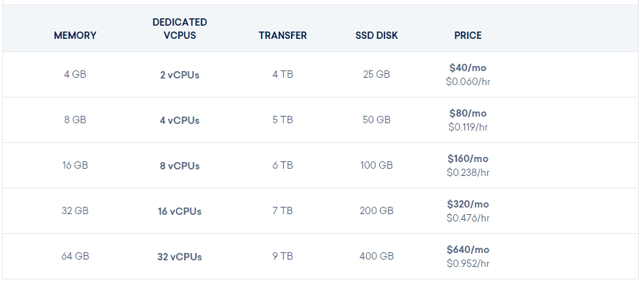This screenshot has height=286, width=644.
Task: Click the 4 vCPUs cell
Action: point(180,120)
